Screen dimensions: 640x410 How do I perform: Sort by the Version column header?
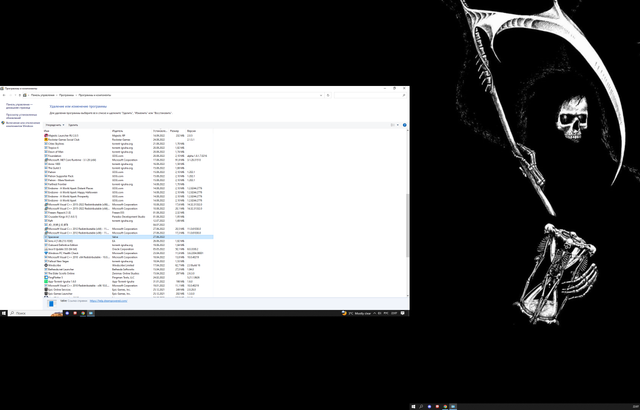coord(199,131)
